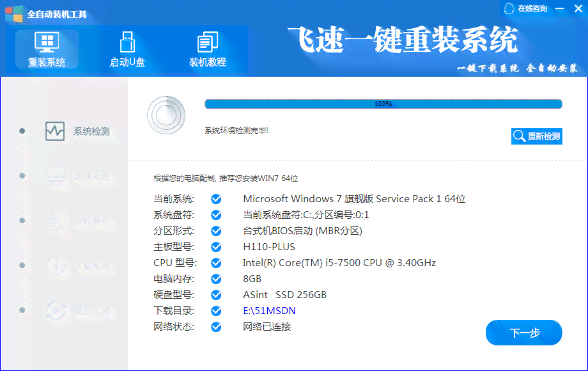Click the check mark beside 系统盘符

point(216,215)
